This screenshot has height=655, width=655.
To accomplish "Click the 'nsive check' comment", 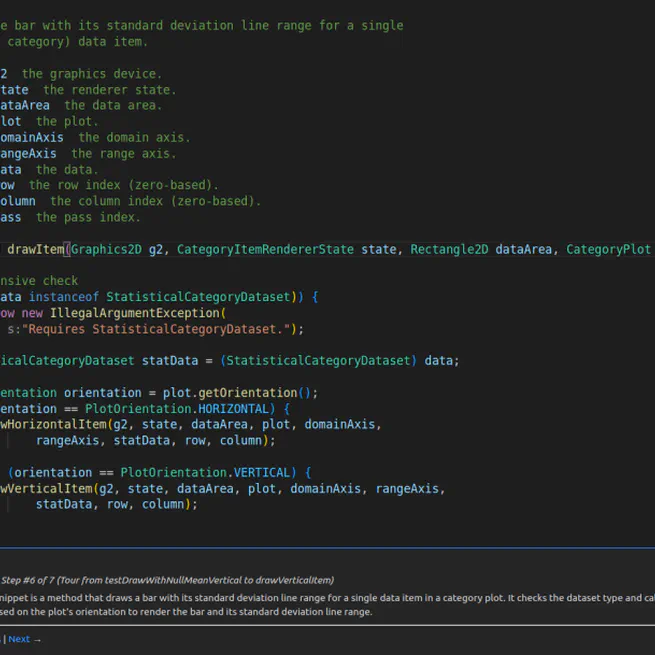I will point(39,281).
